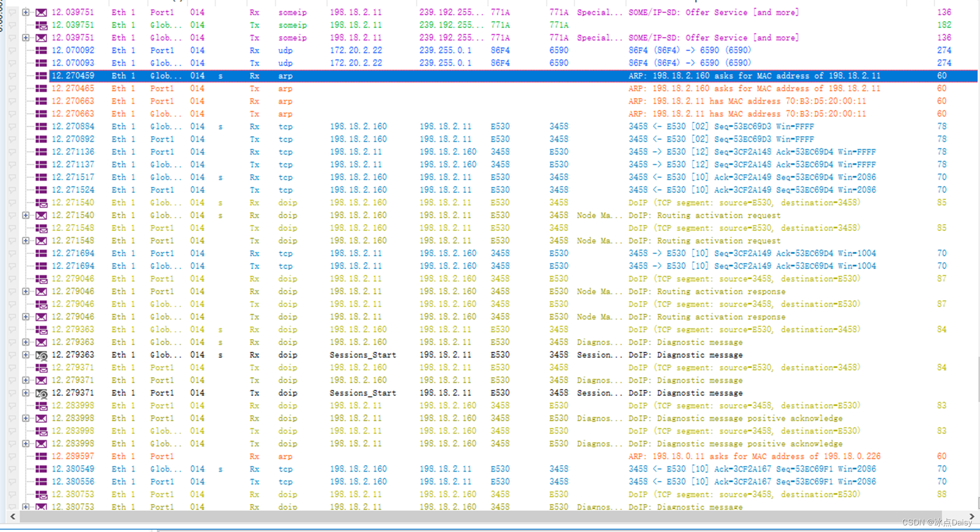This screenshot has width=980, height=532.
Task: Expand the Routing activation response frame at 12.279046
Action: click(x=25, y=291)
